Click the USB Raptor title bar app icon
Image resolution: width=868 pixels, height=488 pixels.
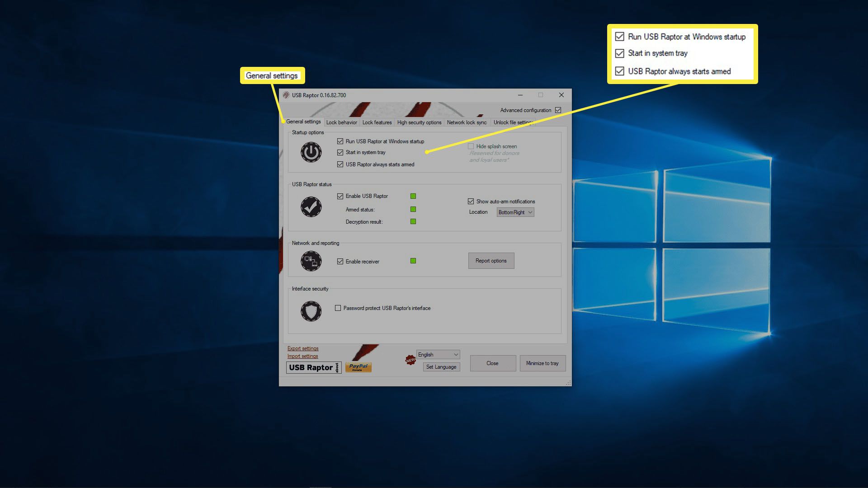click(x=286, y=95)
